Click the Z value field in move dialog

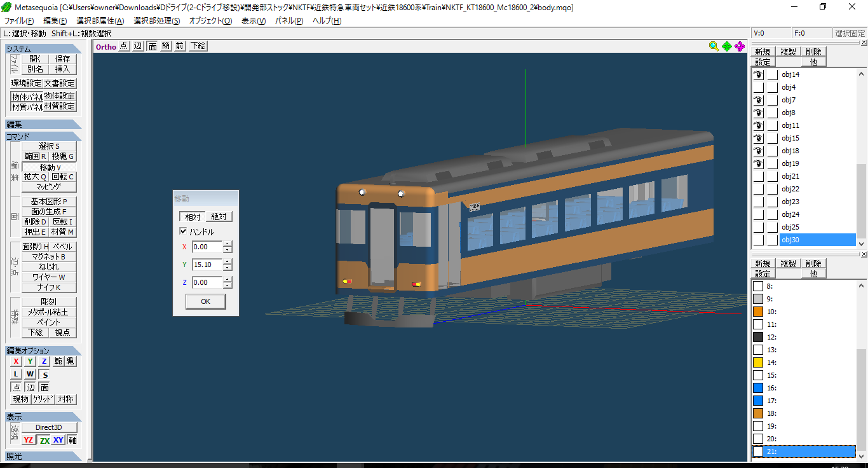(x=207, y=282)
